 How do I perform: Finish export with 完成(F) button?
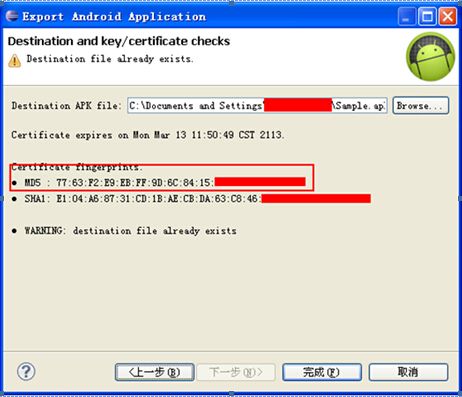322,372
